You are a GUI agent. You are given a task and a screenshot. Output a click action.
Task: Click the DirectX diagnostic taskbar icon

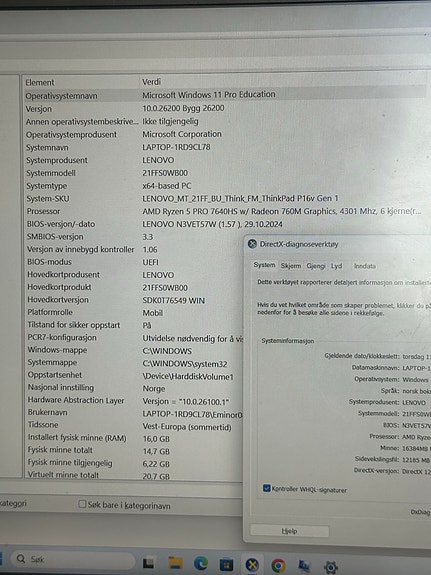tap(252, 565)
